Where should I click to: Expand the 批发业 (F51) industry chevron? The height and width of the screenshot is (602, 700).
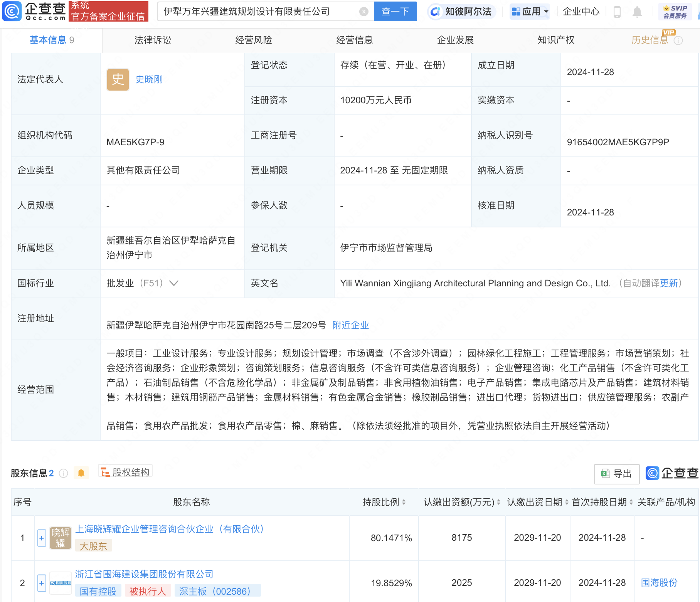pos(174,283)
